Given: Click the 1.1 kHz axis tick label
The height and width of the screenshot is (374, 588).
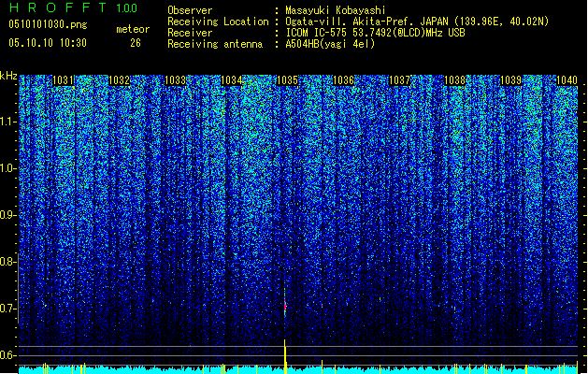Looking at the screenshot, I should tap(8, 122).
